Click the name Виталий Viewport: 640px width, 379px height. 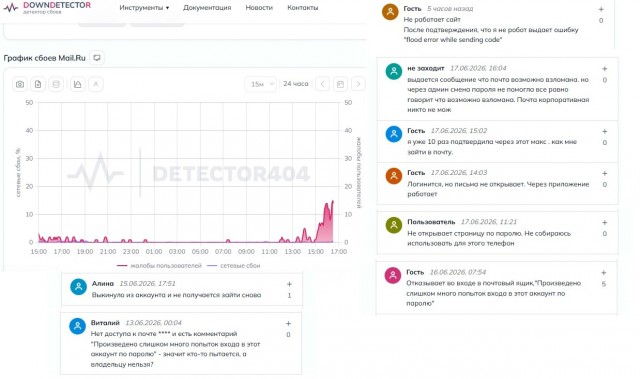[x=105, y=323]
